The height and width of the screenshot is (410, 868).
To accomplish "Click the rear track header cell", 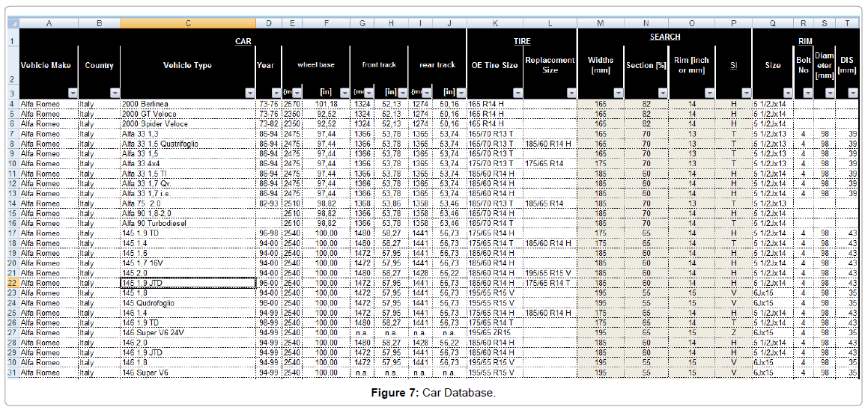I will (437, 65).
